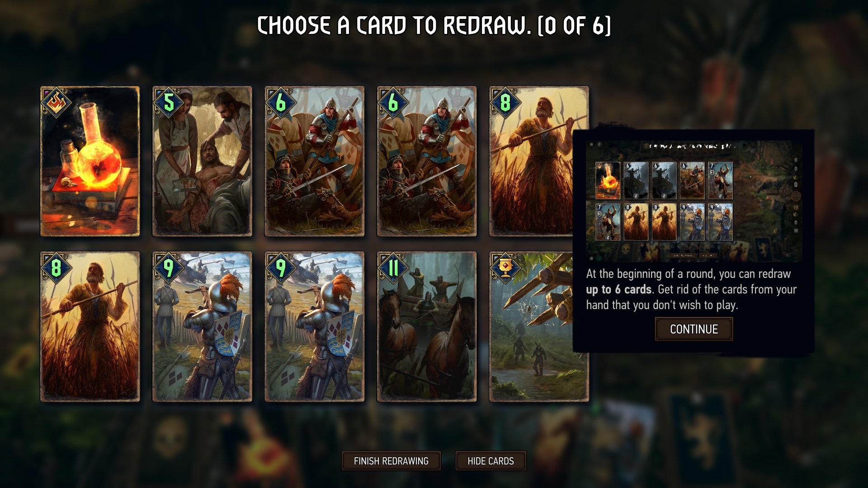868x488 pixels.
Task: Click the fire icon badge on the potion card
Action: [x=56, y=103]
